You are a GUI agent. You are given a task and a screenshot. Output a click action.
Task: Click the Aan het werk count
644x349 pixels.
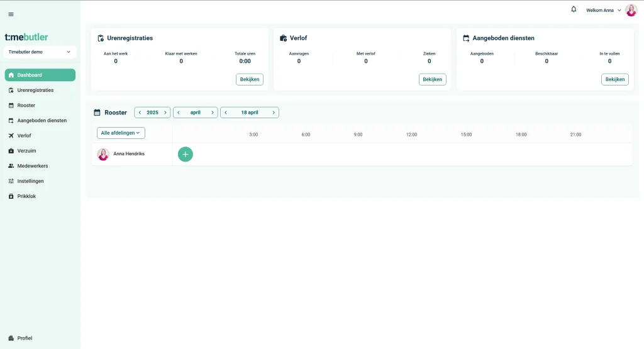coord(116,61)
